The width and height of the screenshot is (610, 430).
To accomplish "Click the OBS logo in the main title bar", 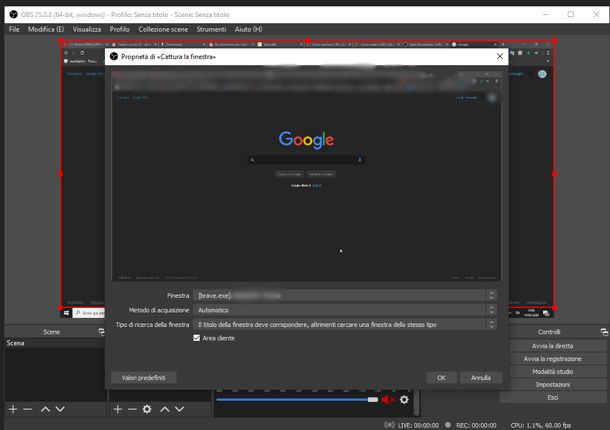I will (x=13, y=15).
